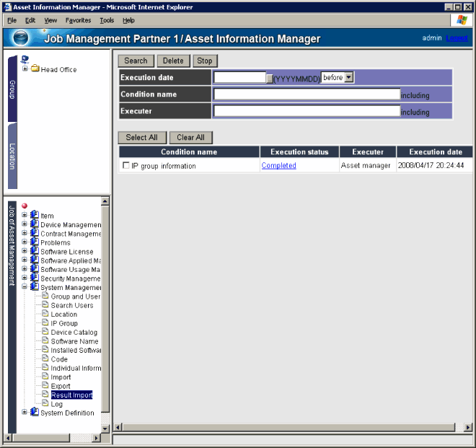Expand the Head Office tree node
476x448 pixels.
tap(25, 69)
